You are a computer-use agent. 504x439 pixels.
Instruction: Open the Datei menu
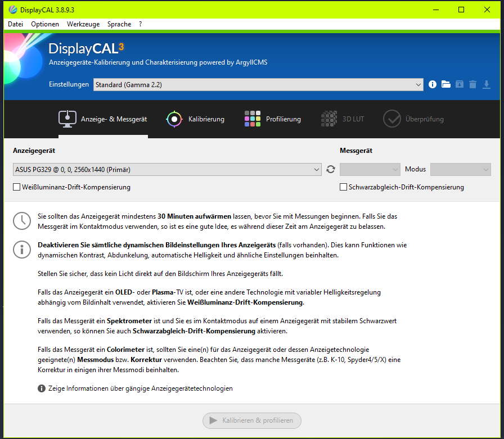pyautogui.click(x=15, y=24)
